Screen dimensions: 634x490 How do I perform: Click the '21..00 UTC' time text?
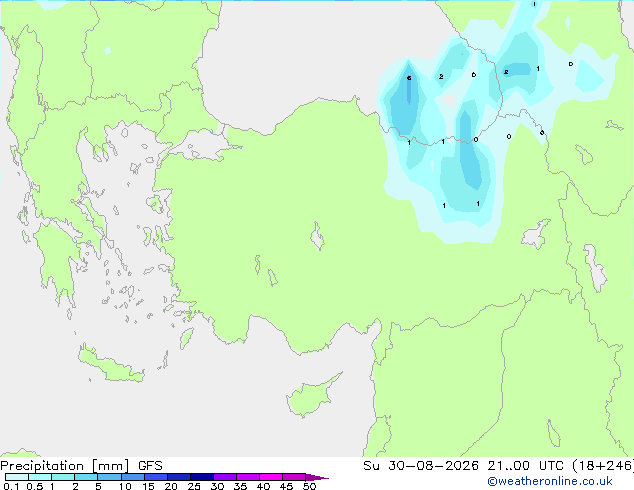click(x=525, y=466)
